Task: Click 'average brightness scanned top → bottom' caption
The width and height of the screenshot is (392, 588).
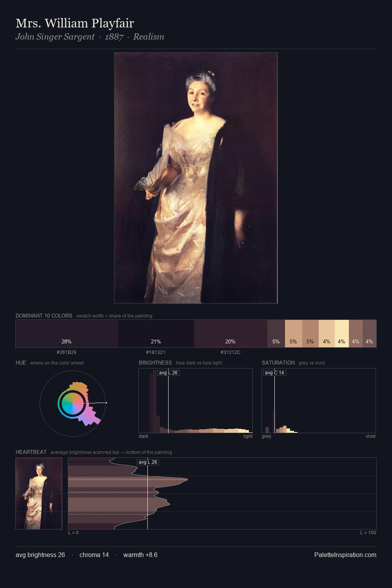Action: [x=111, y=452]
